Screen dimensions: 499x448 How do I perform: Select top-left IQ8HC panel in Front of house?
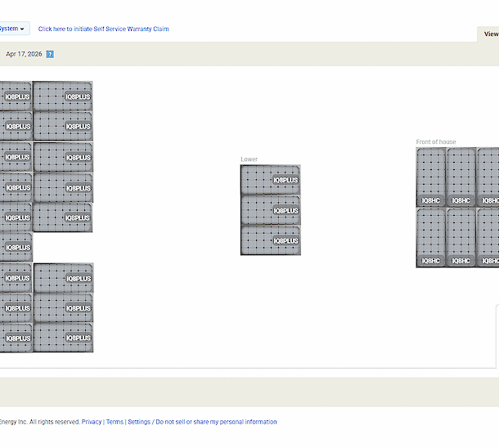[431, 177]
